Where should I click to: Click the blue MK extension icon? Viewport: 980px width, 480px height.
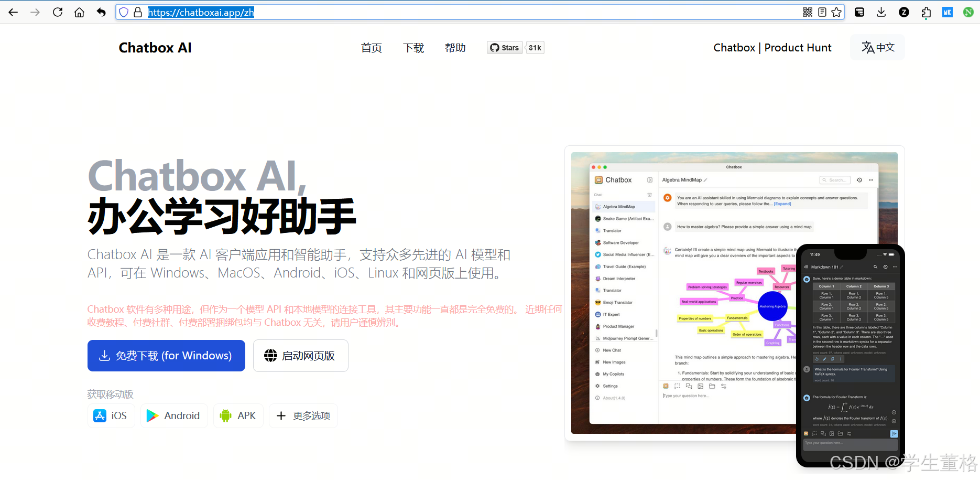pos(948,12)
